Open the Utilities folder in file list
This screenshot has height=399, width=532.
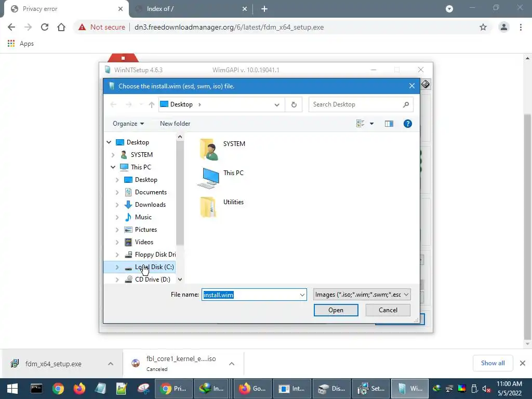[x=221, y=207]
